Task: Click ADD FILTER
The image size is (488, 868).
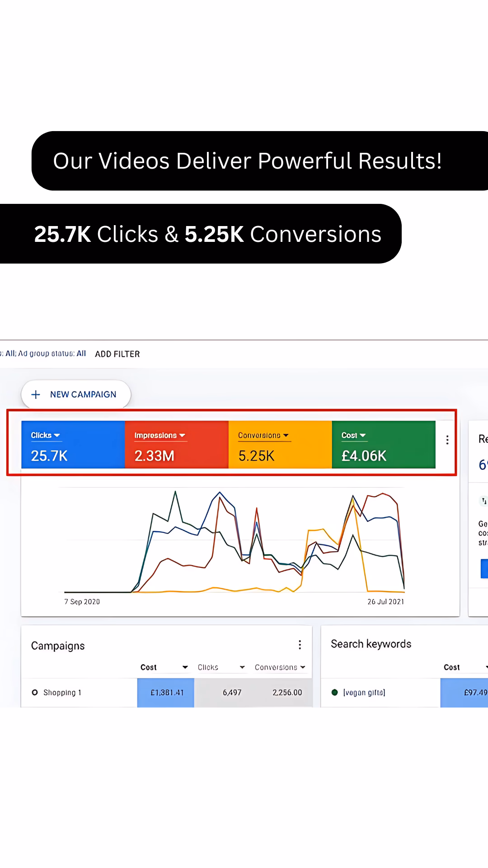Action: click(117, 354)
